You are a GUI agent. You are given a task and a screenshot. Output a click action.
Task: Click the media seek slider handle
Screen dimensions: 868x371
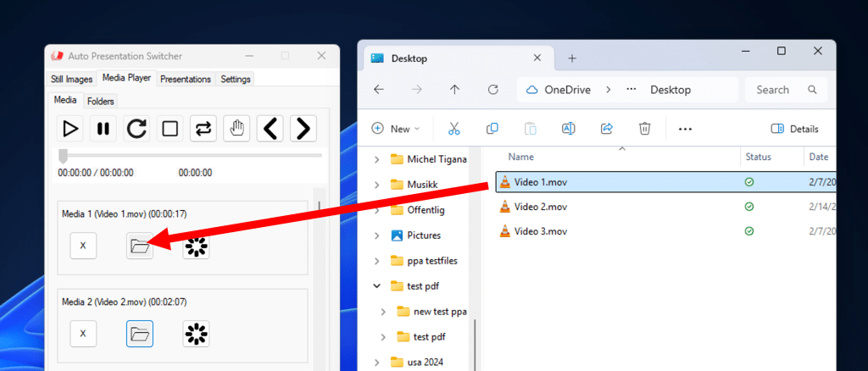[x=63, y=155]
